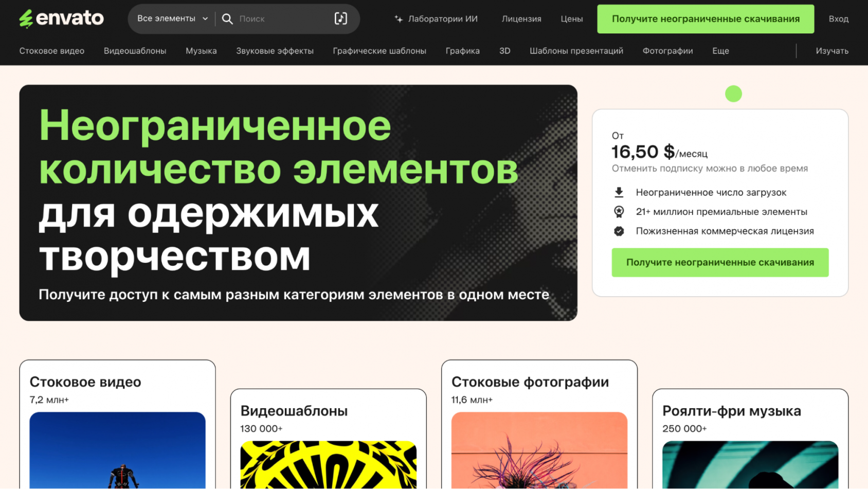Click Пожизненная коммерческая лицензия text
This screenshot has height=489, width=868.
[725, 231]
